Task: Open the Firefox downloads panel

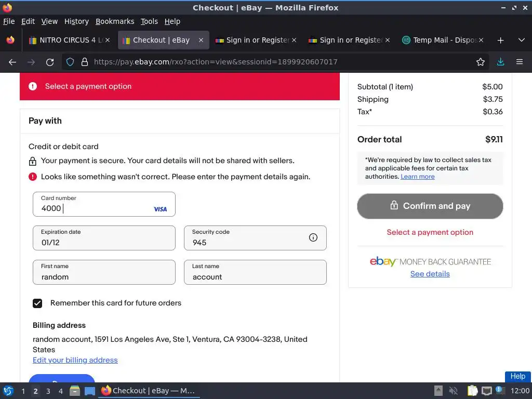Action: click(500, 62)
